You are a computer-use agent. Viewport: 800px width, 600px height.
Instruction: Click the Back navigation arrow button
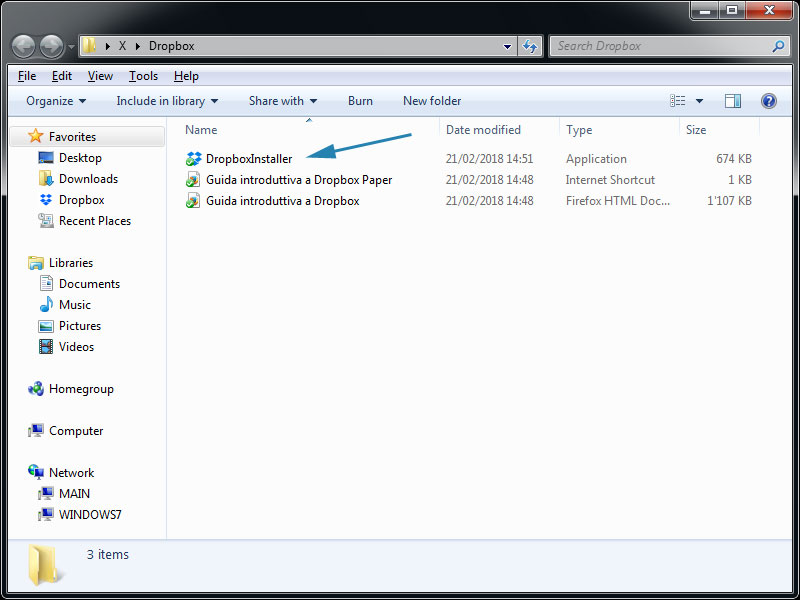tap(23, 46)
